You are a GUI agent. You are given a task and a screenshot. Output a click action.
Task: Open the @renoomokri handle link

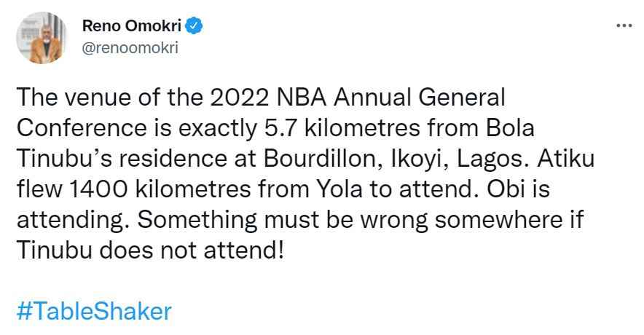[x=130, y=48]
